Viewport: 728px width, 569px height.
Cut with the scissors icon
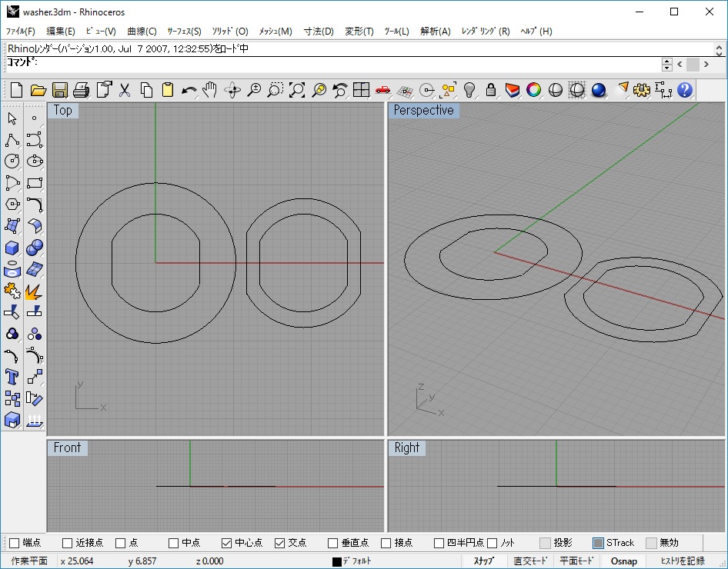[x=125, y=90]
